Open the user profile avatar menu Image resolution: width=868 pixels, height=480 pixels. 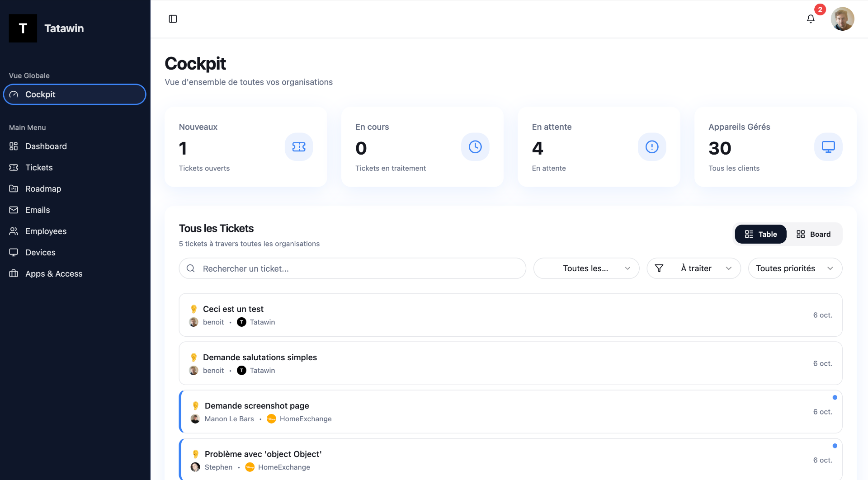842,19
